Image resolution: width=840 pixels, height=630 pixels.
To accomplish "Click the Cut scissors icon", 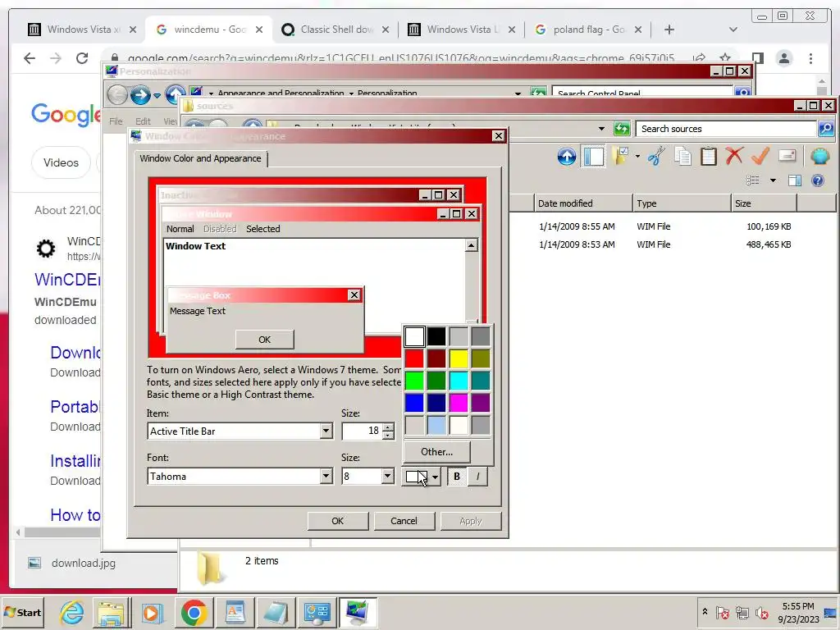I will pyautogui.click(x=655, y=157).
